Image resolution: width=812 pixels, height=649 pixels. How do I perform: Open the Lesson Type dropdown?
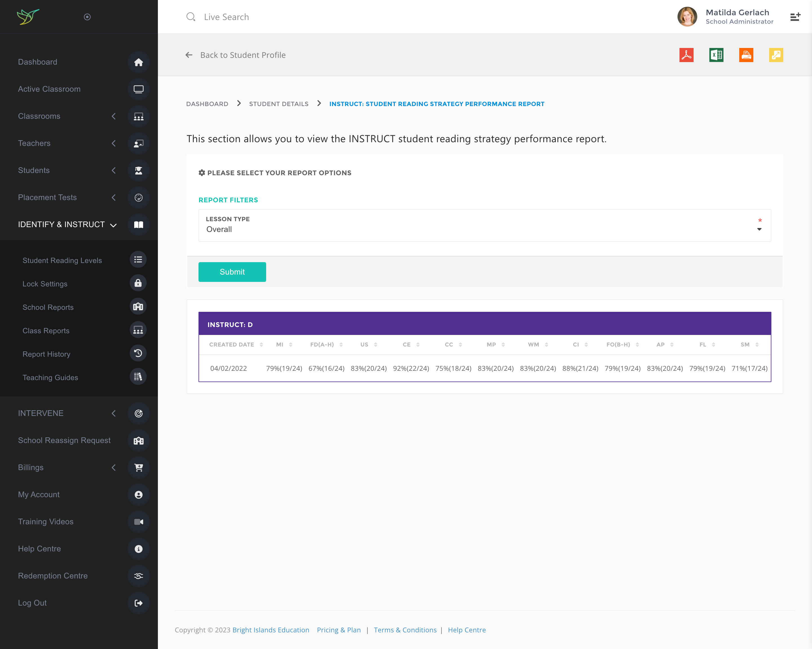point(484,225)
